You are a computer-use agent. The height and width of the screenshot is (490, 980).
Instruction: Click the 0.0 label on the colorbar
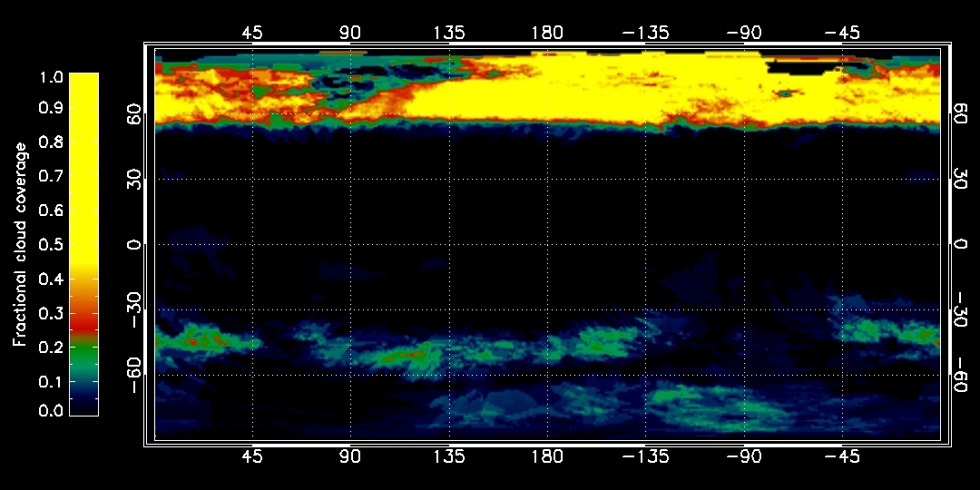pyautogui.click(x=51, y=411)
